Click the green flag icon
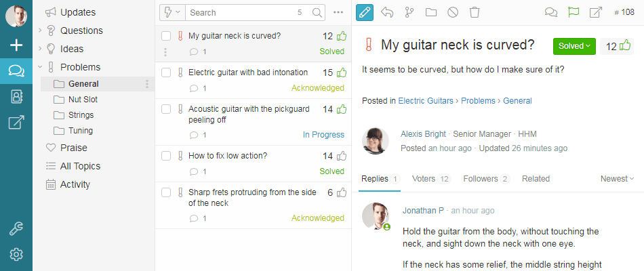The width and height of the screenshot is (644, 271). click(x=573, y=12)
